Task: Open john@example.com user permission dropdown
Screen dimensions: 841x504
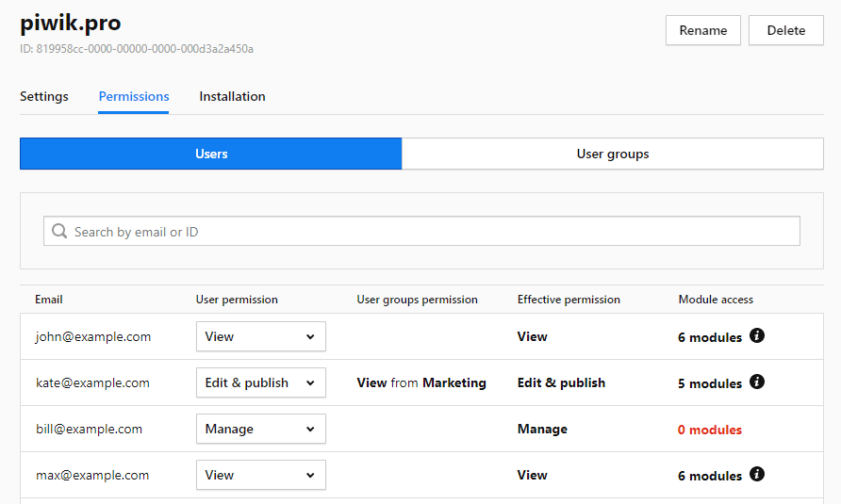Action: 260,336
